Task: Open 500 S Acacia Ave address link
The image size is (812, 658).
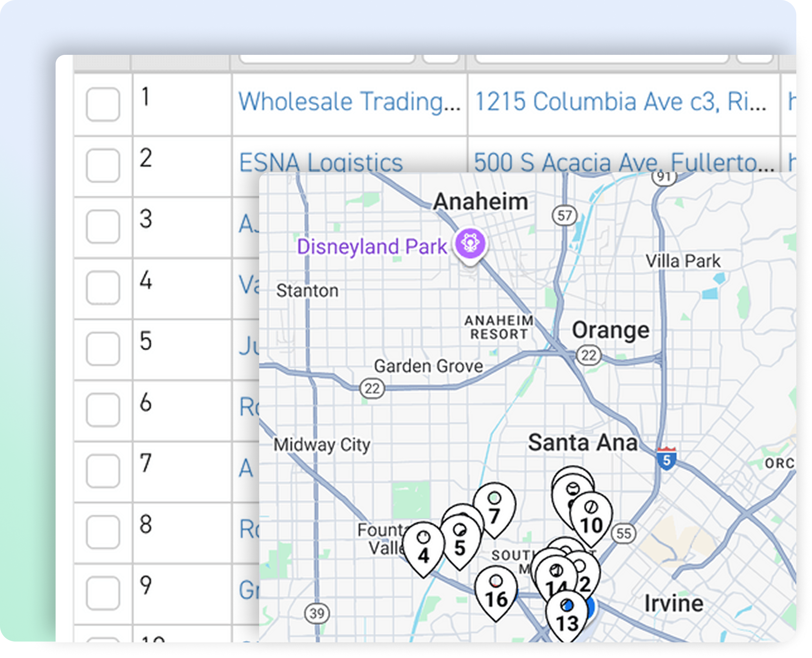Action: (x=623, y=162)
